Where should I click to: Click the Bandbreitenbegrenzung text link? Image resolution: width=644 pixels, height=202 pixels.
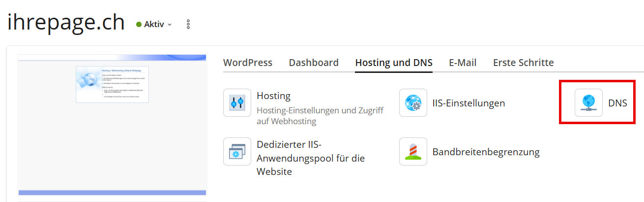tap(486, 152)
